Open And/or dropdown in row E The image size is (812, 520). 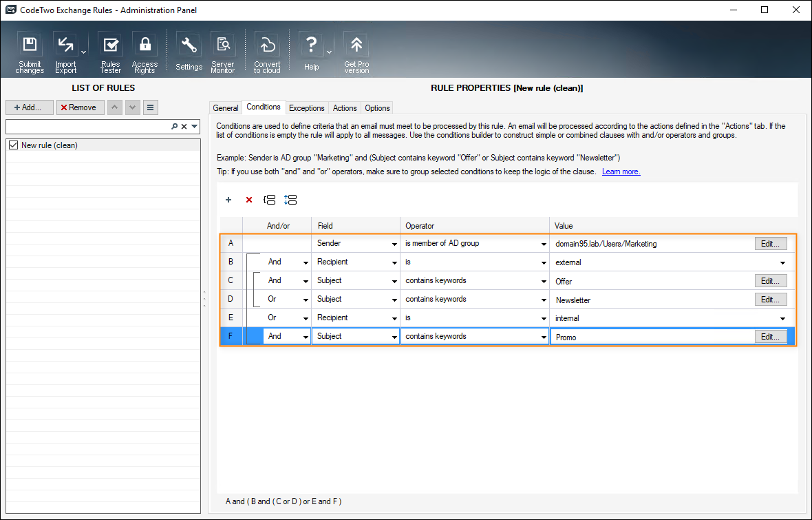point(306,319)
